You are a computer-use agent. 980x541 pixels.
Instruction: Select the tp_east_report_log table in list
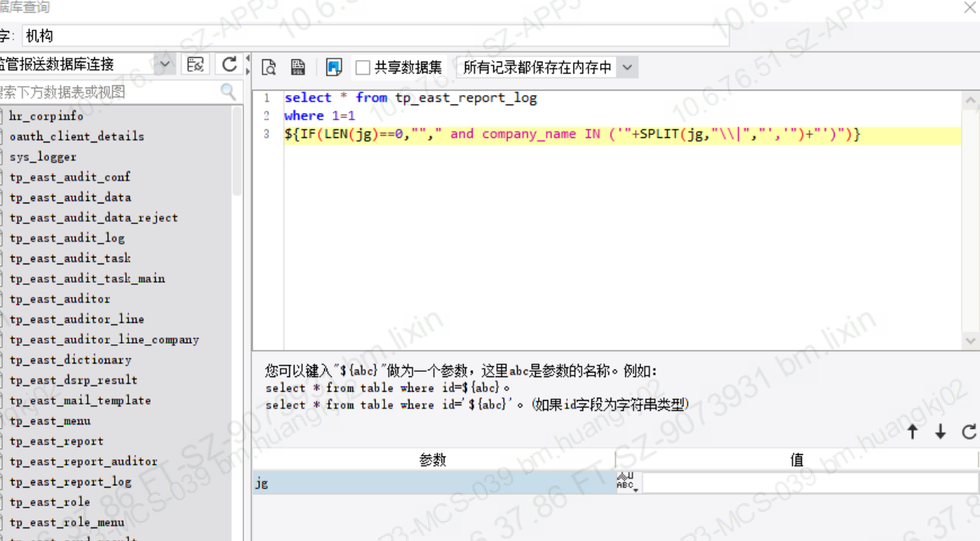[70, 482]
